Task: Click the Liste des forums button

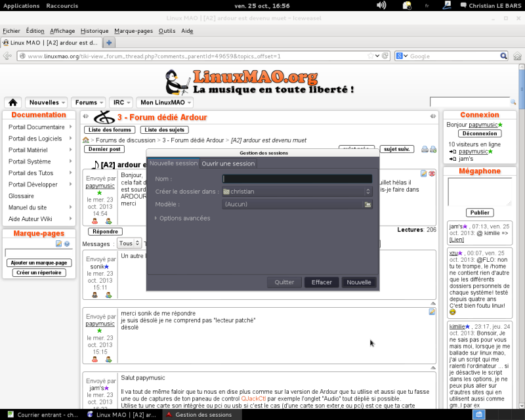Action: pos(110,130)
